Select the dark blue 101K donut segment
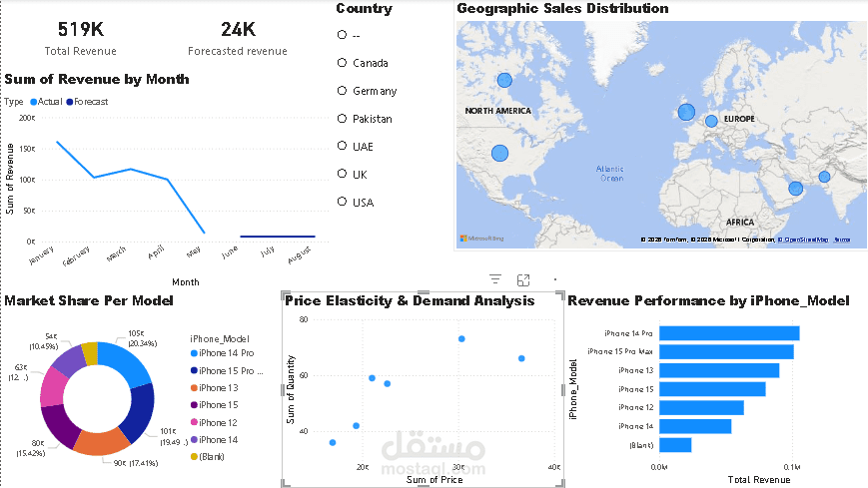This screenshot has height=488, width=868. [x=141, y=412]
